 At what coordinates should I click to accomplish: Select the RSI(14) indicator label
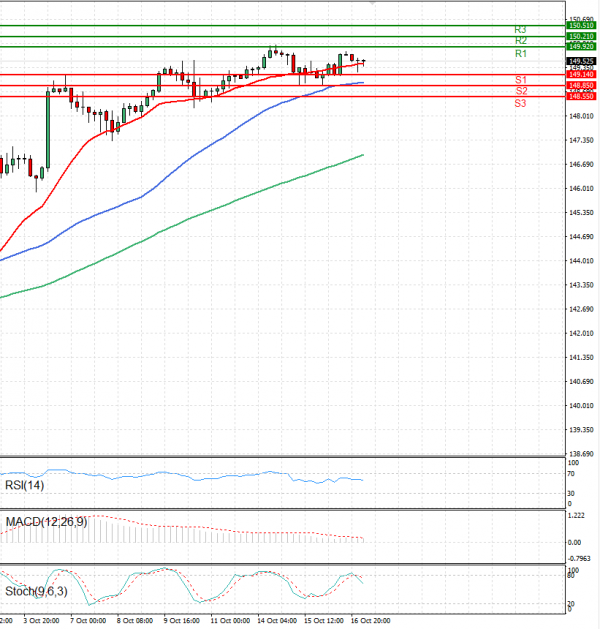tap(24, 485)
